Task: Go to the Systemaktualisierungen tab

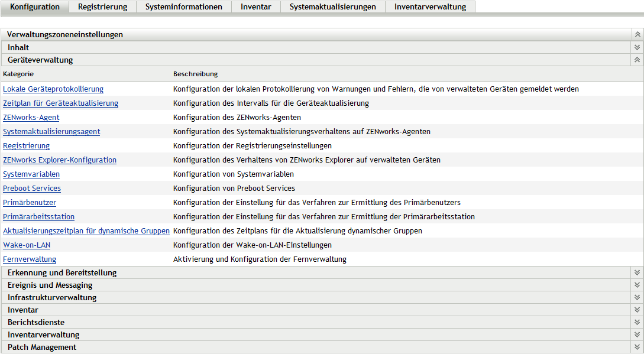Action: tap(332, 7)
